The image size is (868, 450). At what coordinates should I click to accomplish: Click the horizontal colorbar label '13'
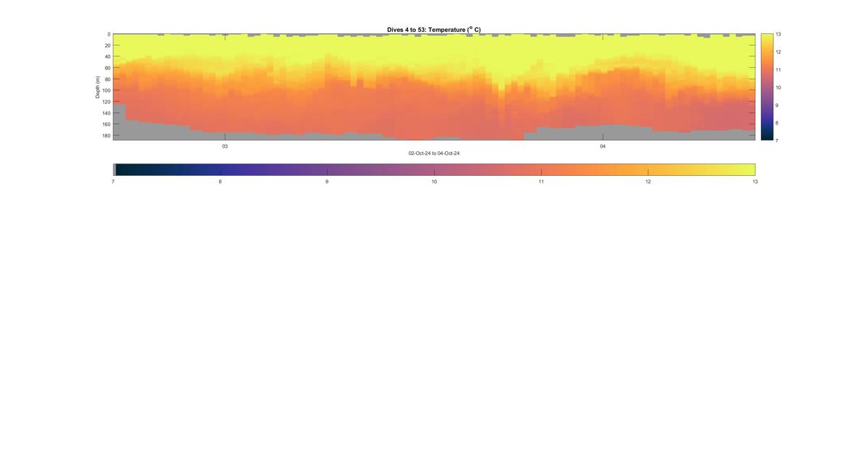pos(755,182)
